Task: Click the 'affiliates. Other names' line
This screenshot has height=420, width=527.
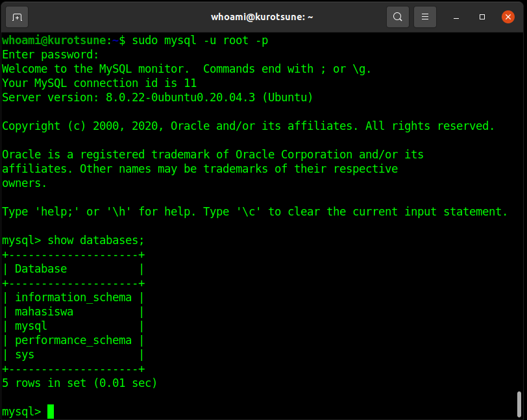Action: click(200, 169)
